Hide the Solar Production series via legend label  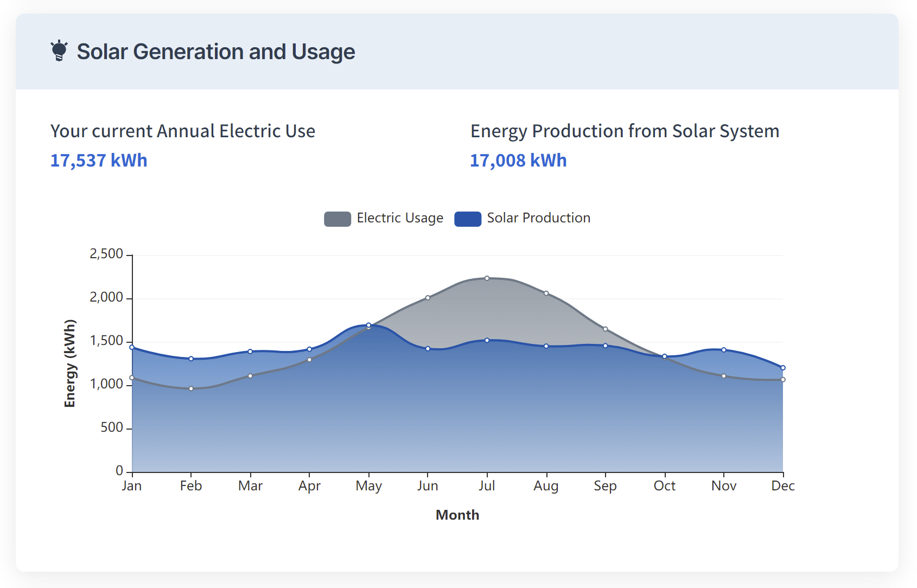[x=538, y=218]
